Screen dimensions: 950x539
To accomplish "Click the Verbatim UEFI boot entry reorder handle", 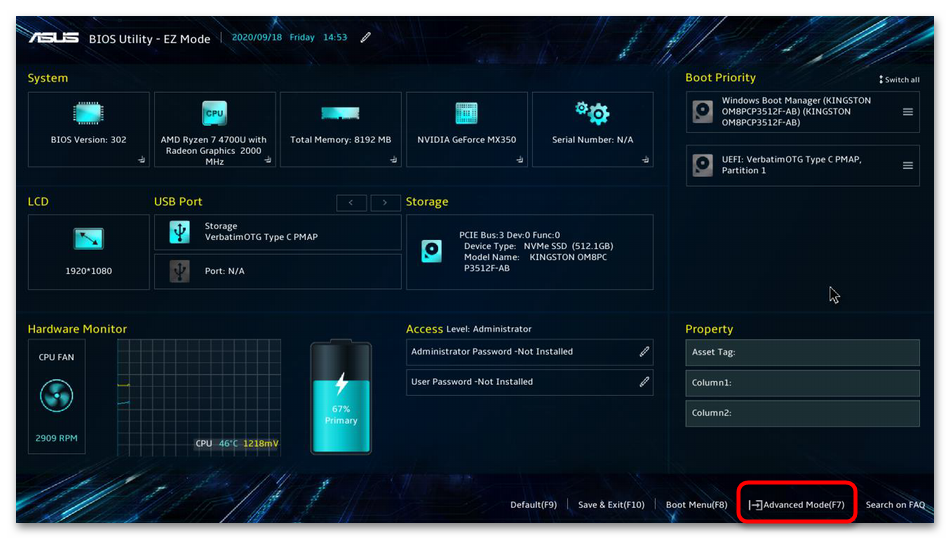I will pyautogui.click(x=908, y=166).
